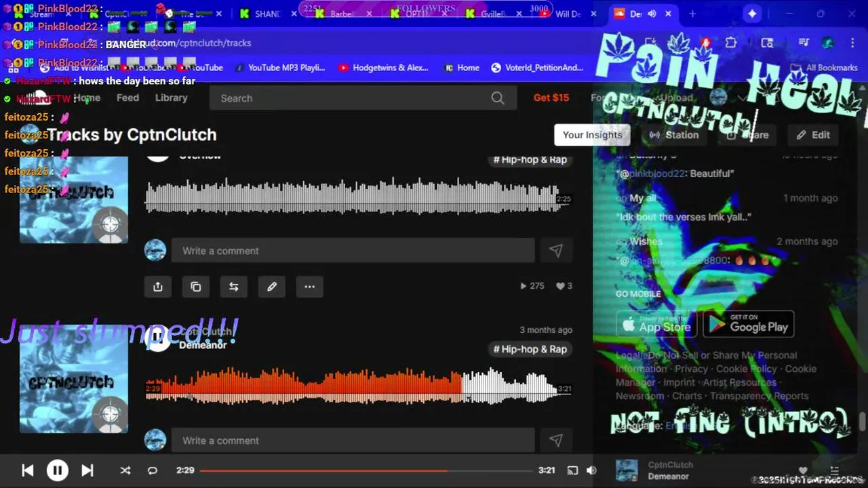Start a Station from the tracks page

[674, 135]
